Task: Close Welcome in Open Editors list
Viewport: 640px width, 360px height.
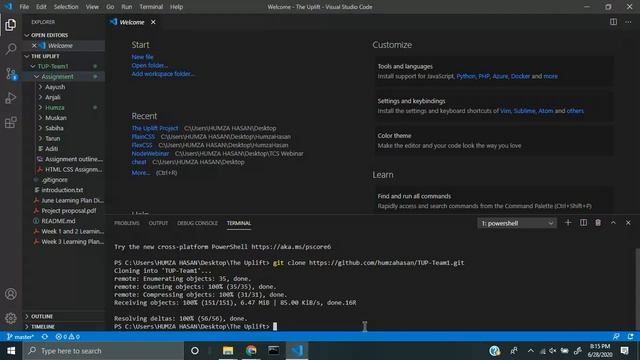Action: click(34, 46)
